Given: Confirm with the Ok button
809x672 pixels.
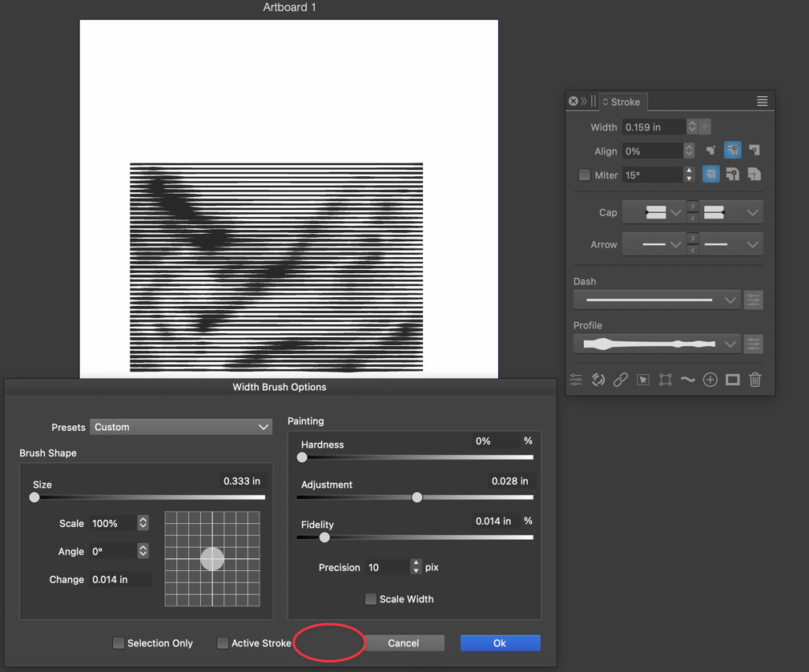Looking at the screenshot, I should (500, 643).
